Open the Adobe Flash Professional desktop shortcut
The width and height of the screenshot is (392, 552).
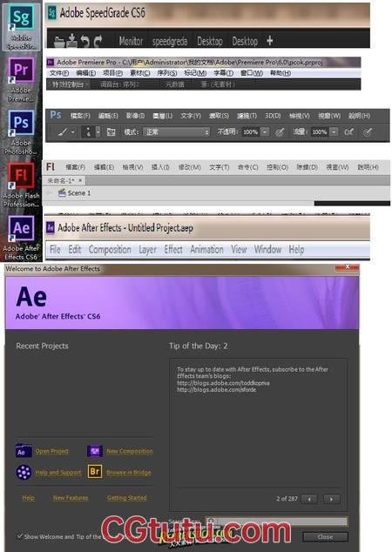pyautogui.click(x=21, y=185)
